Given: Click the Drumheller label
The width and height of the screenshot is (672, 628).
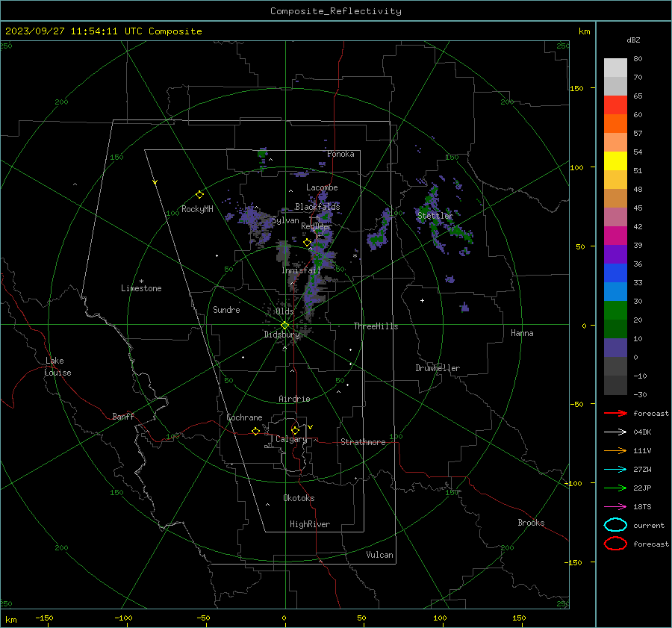Looking at the screenshot, I should [x=438, y=368].
